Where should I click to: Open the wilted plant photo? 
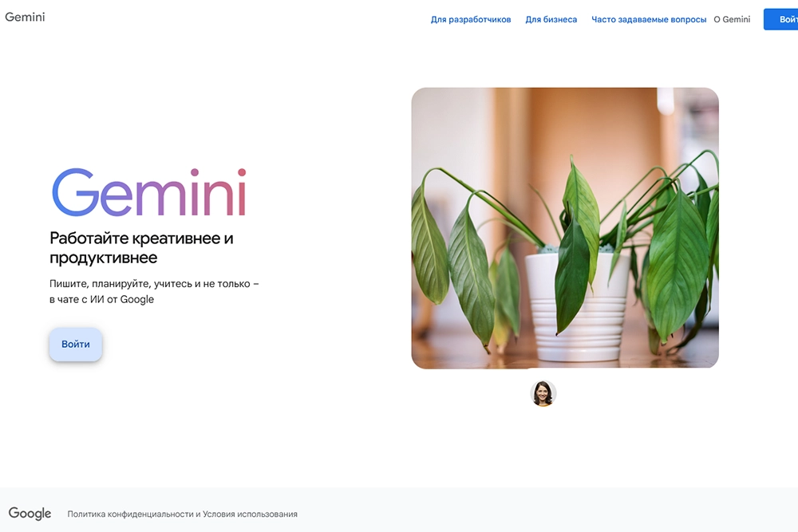tap(565, 228)
